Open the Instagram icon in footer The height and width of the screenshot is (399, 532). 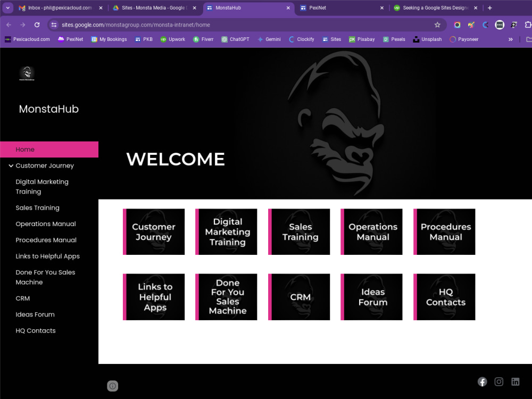(x=499, y=381)
